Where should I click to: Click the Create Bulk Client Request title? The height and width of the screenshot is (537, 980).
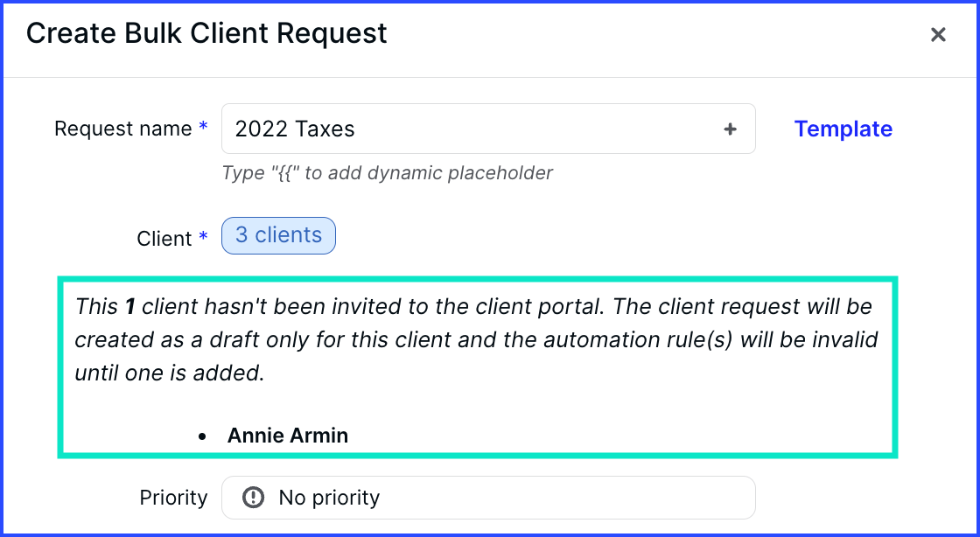(x=206, y=33)
